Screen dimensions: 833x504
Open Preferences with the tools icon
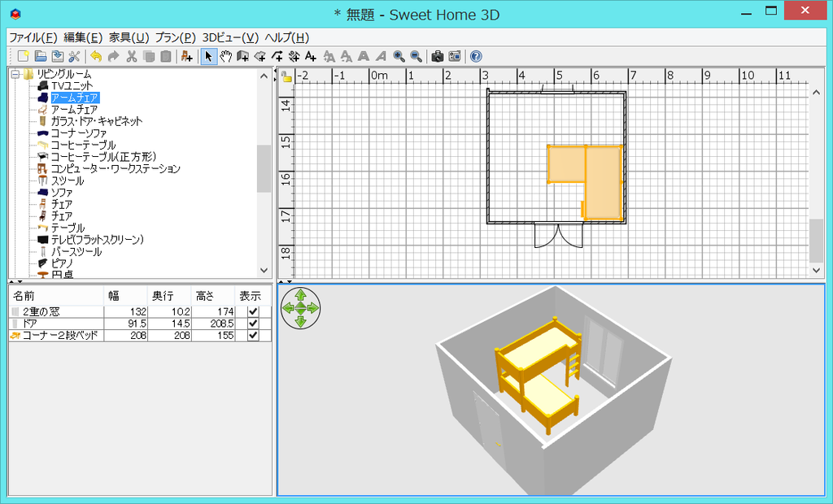tap(74, 56)
